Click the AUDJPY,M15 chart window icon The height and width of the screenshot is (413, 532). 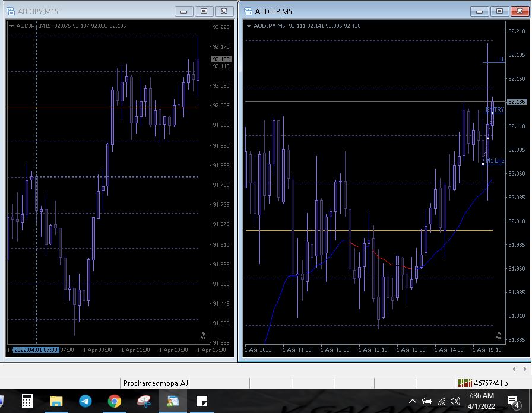point(10,11)
